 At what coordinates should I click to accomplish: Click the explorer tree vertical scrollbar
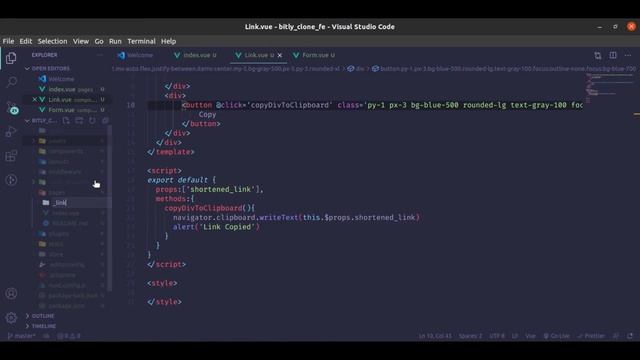pos(109,208)
